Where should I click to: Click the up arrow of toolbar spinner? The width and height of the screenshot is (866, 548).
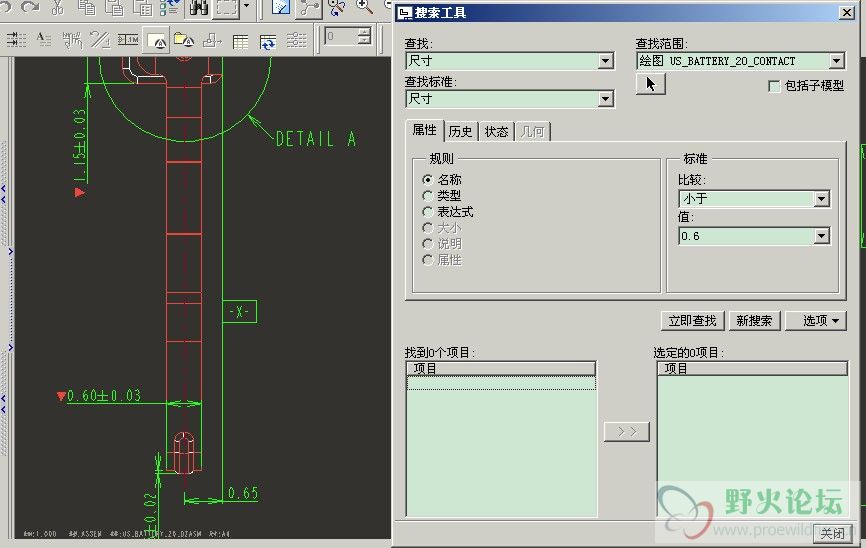(364, 33)
